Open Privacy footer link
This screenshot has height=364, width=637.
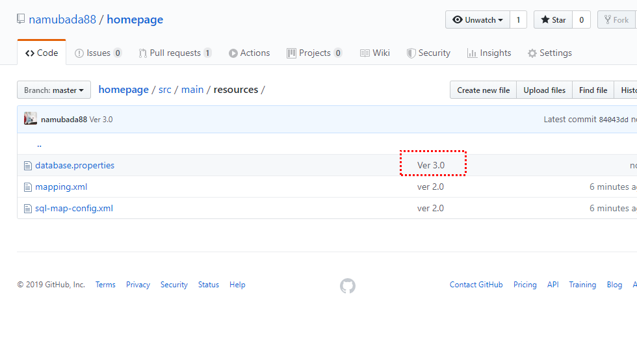pos(138,285)
